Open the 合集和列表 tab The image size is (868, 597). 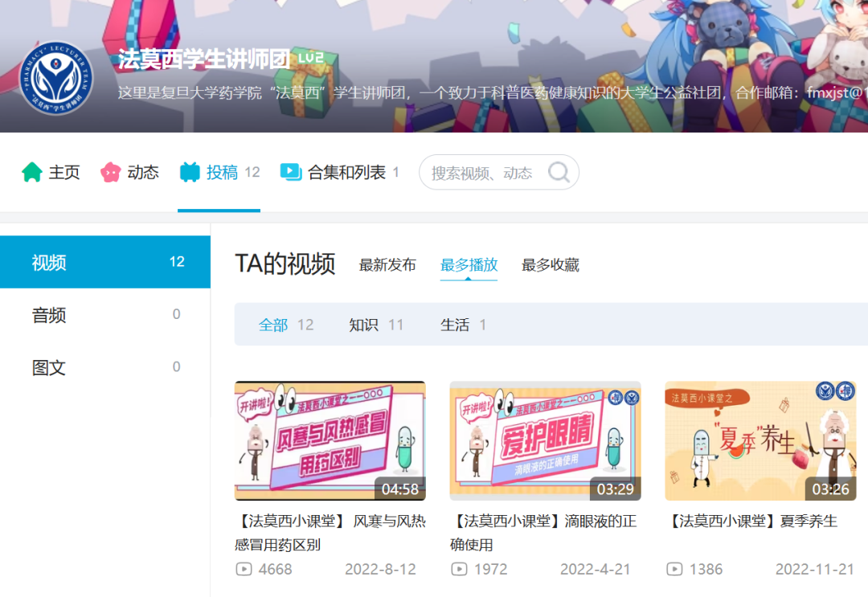pos(339,172)
